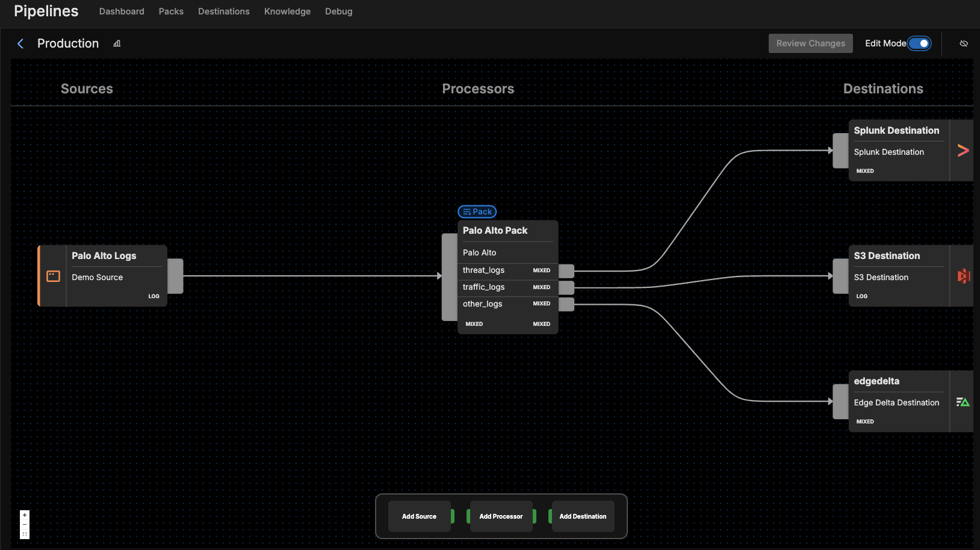
Task: Click the Demo Source terminal icon
Action: [53, 277]
